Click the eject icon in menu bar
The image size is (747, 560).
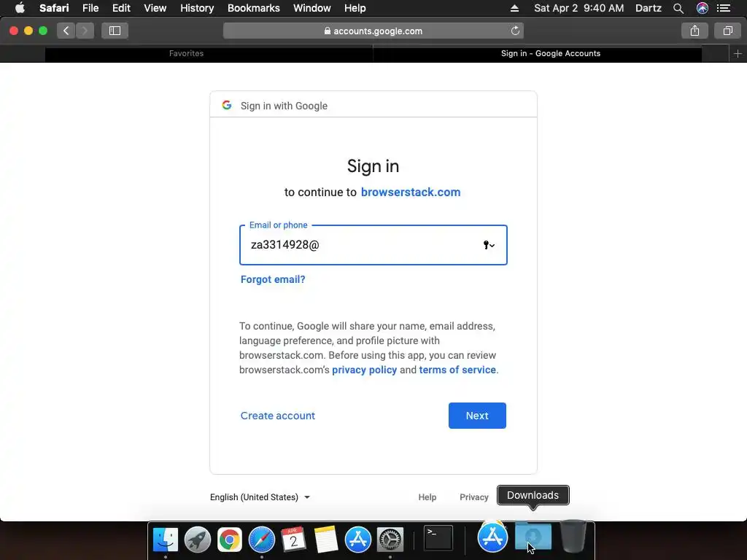click(514, 8)
